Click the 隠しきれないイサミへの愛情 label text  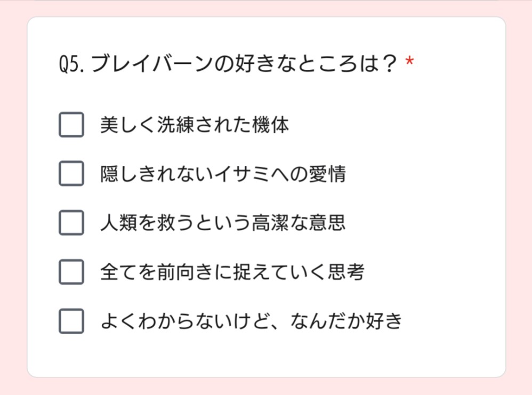(223, 174)
